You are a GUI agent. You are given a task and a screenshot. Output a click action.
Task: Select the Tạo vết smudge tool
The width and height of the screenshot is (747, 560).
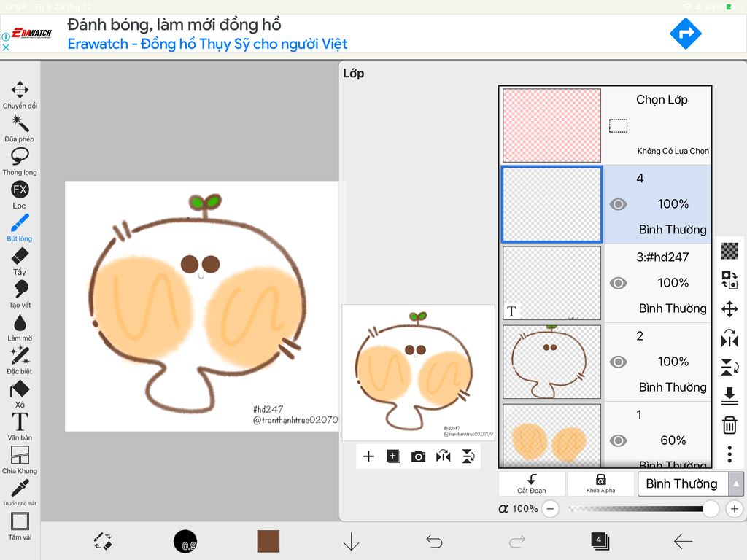tap(20, 295)
